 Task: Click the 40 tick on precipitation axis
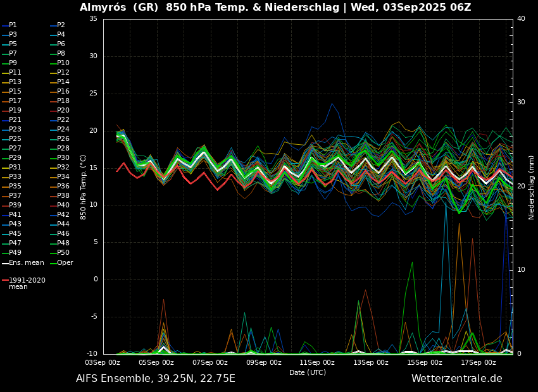[x=521, y=19]
